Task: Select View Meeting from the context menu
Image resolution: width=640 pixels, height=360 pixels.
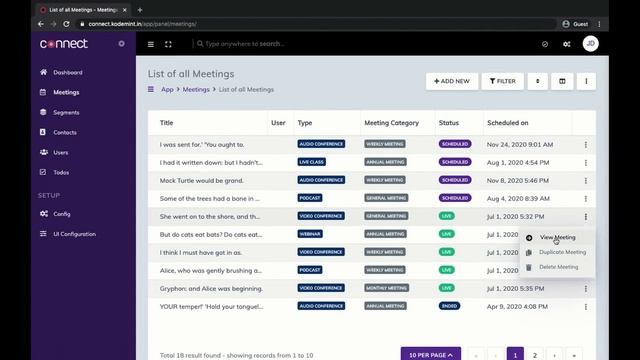Action: [557, 238]
